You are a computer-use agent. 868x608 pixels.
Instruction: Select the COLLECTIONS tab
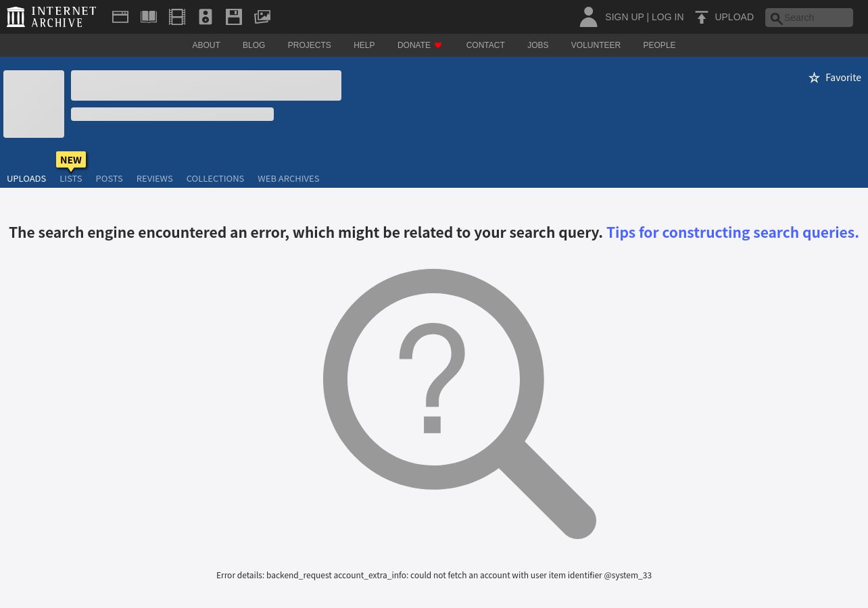pyautogui.click(x=215, y=178)
